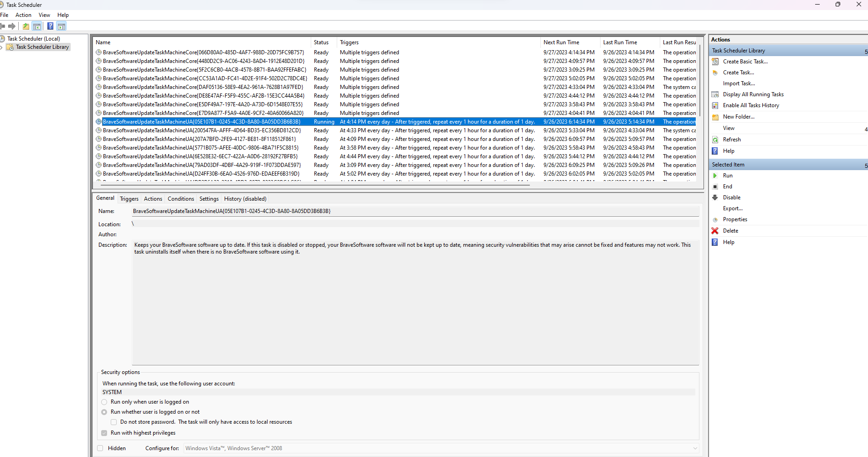Click the Delete red X icon

715,230
